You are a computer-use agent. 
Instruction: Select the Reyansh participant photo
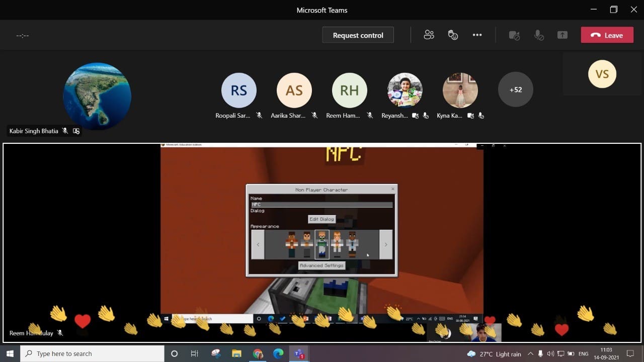coord(405,90)
